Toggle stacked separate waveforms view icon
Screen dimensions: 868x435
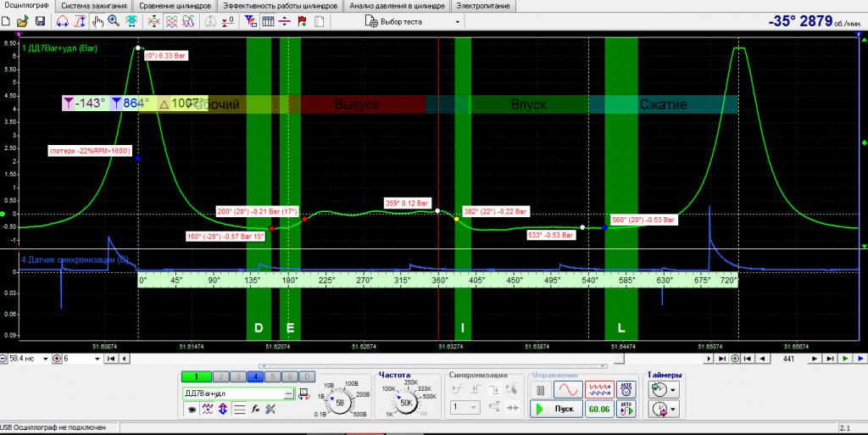click(171, 21)
